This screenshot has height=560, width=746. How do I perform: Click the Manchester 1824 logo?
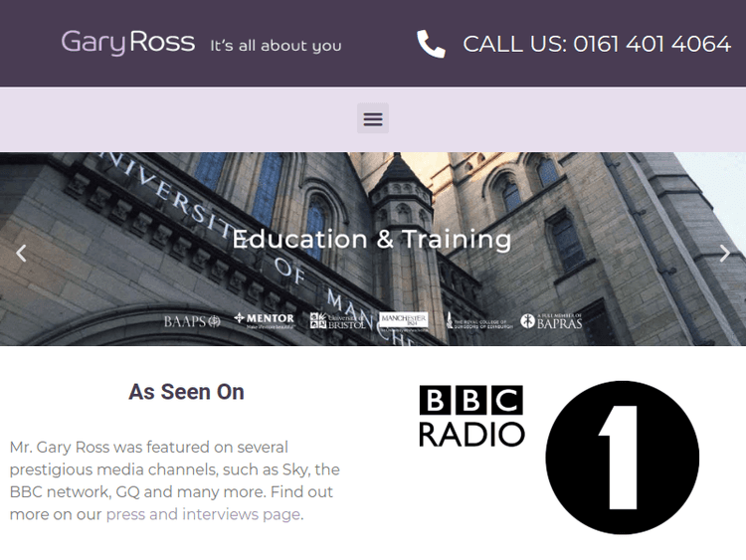click(x=403, y=320)
